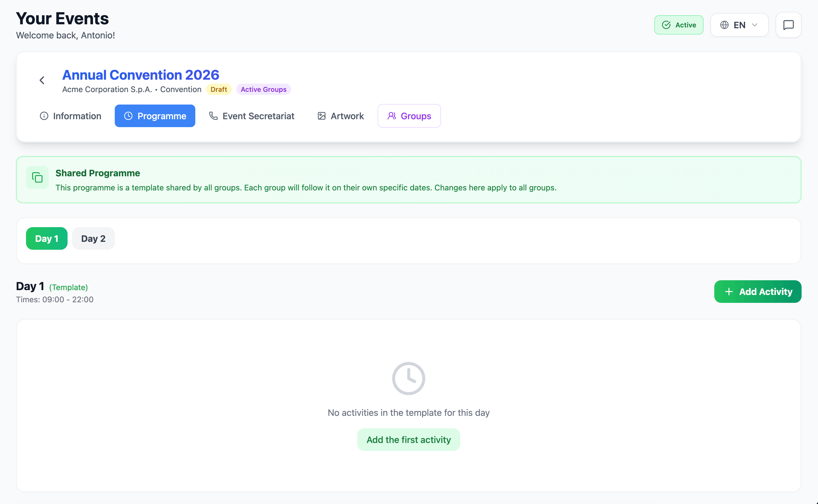Click the Active status badge
The image size is (818, 504).
tap(679, 25)
